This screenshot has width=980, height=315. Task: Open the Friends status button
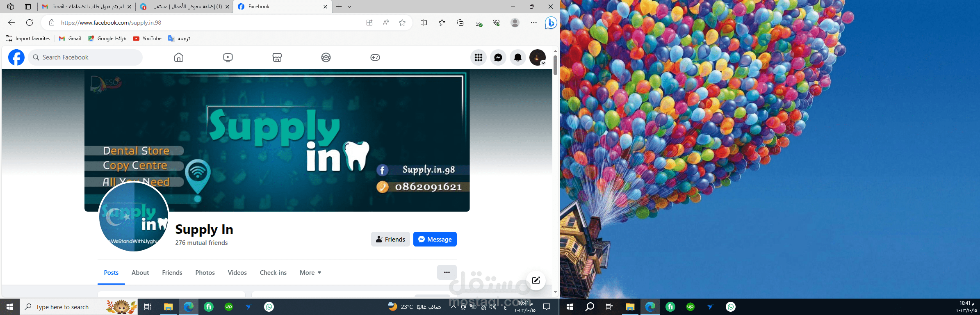point(390,239)
